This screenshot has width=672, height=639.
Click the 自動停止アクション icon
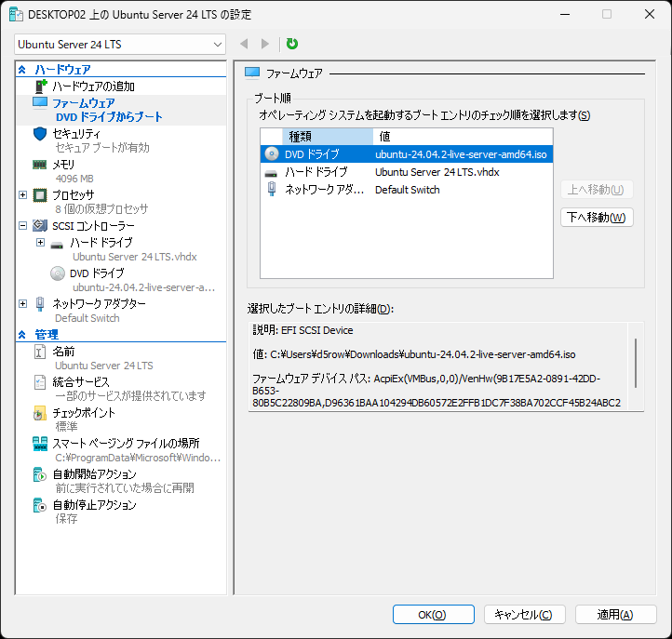39,505
